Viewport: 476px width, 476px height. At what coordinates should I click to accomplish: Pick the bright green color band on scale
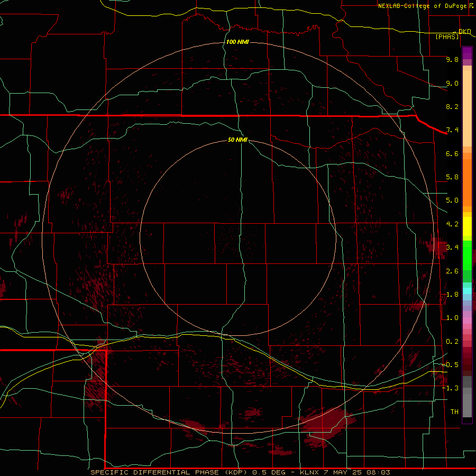pyautogui.click(x=467, y=255)
